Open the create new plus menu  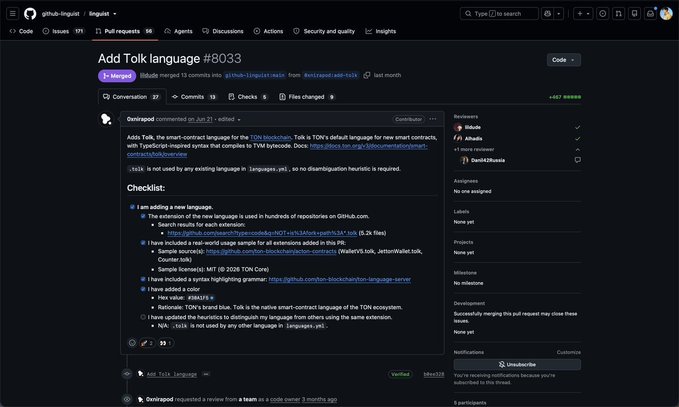point(583,14)
